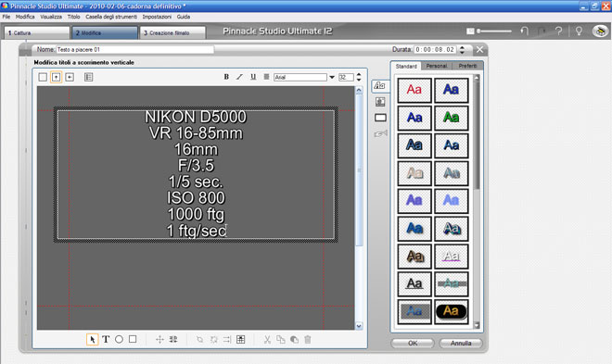Viewport: 612px width, 364px height.
Task: Open the Titolo menu
Action: point(73,17)
